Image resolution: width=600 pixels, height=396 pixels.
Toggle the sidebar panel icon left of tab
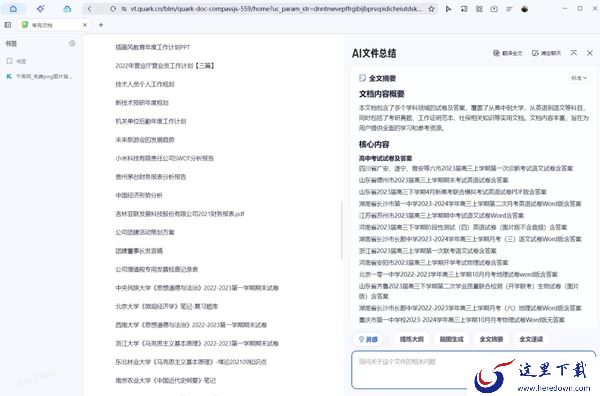pyautogui.click(x=8, y=25)
